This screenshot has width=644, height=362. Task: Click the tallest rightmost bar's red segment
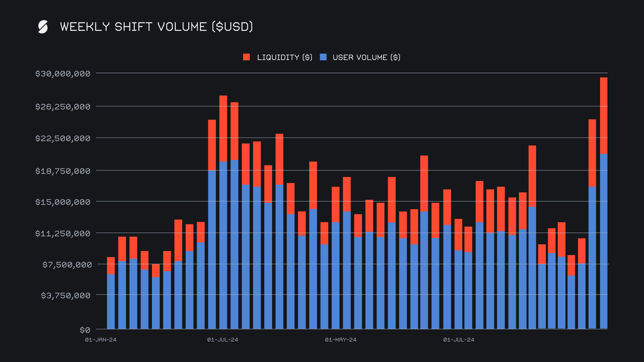(x=603, y=116)
